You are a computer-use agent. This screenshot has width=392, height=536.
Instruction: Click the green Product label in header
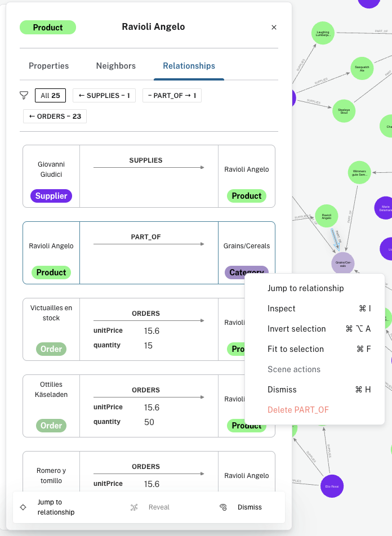click(47, 28)
